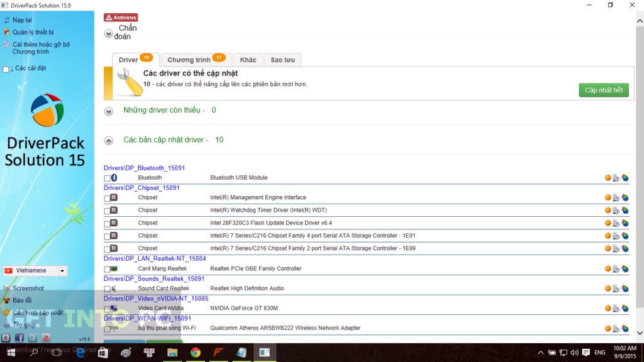The height and width of the screenshot is (362, 644).
Task: Open device info icon for NVIDIA GeForce GT 630M
Action: (x=616, y=308)
